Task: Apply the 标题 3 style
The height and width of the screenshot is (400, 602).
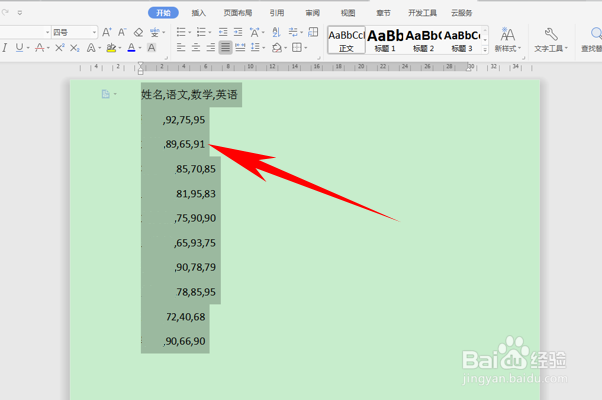Action: click(462, 40)
